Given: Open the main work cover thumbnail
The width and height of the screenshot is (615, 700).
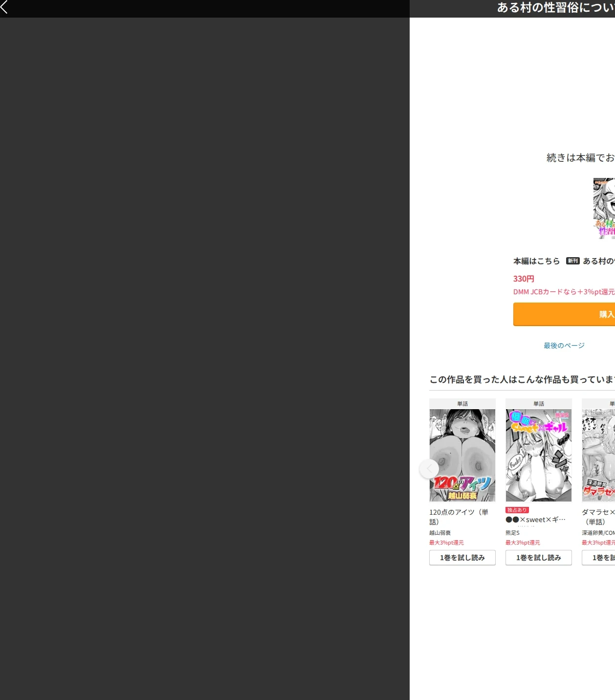Looking at the screenshot, I should pos(604,208).
